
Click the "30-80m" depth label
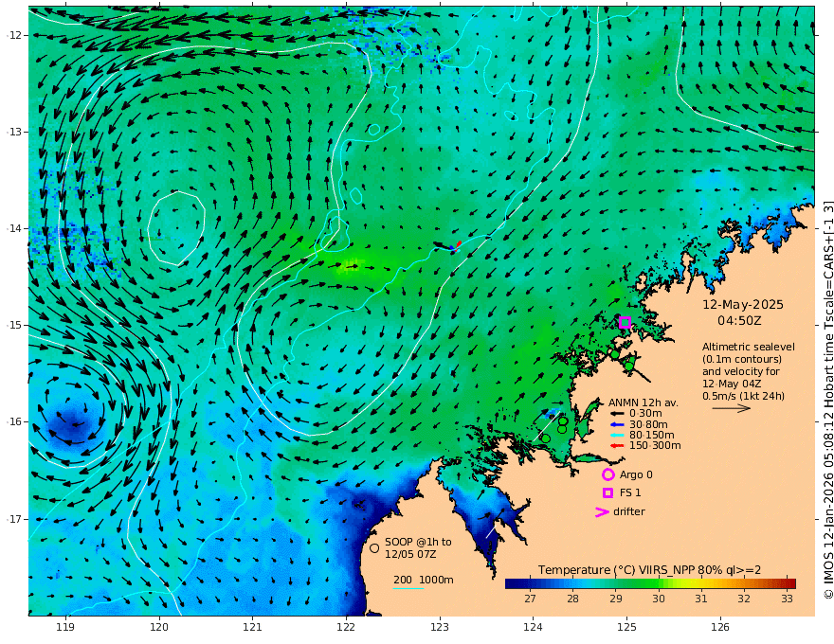click(x=648, y=424)
